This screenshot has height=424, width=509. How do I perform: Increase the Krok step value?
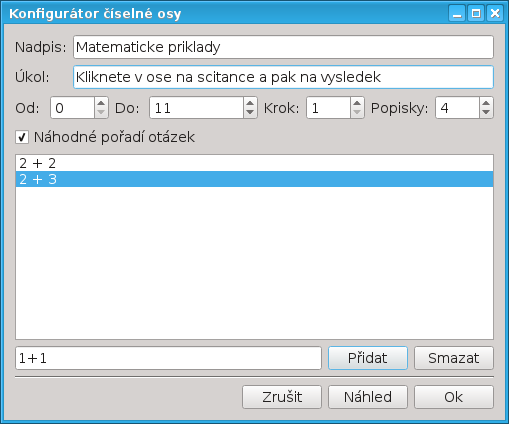click(x=357, y=103)
